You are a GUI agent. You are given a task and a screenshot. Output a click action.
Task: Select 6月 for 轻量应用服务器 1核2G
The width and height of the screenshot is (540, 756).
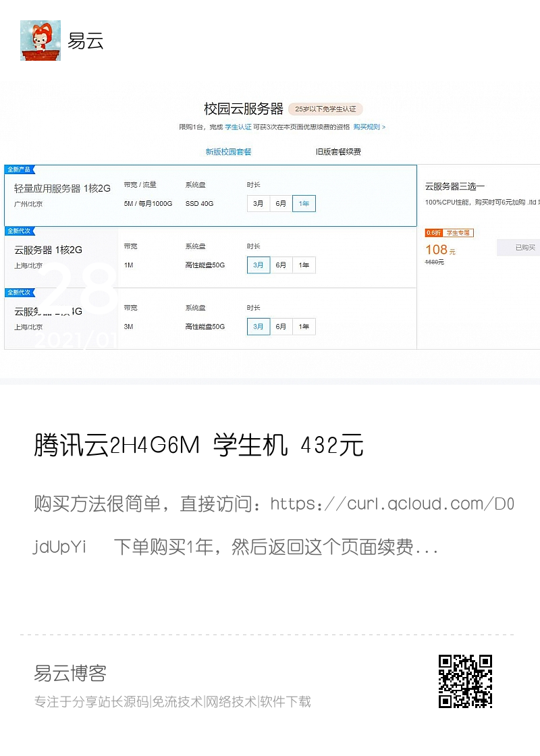(281, 203)
